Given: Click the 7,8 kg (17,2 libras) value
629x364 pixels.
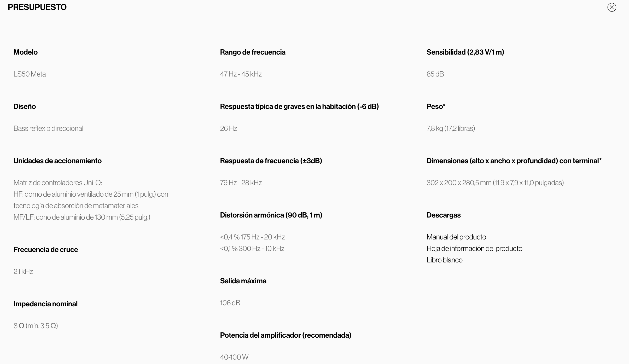Looking at the screenshot, I should click(451, 128).
